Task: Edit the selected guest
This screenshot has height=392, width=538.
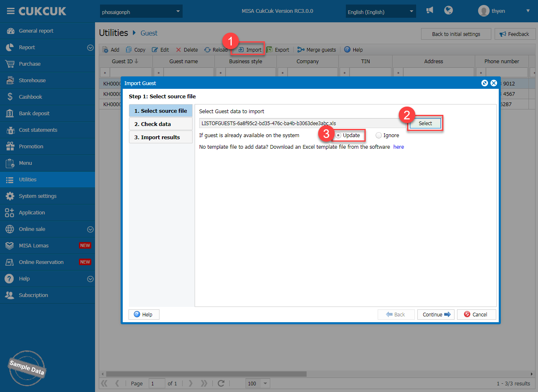Action: [160, 50]
